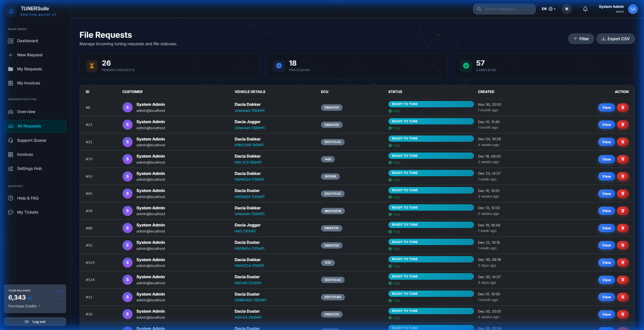
Task: Click the TUNERSuite chip logo icon
Action: tap(11, 11)
